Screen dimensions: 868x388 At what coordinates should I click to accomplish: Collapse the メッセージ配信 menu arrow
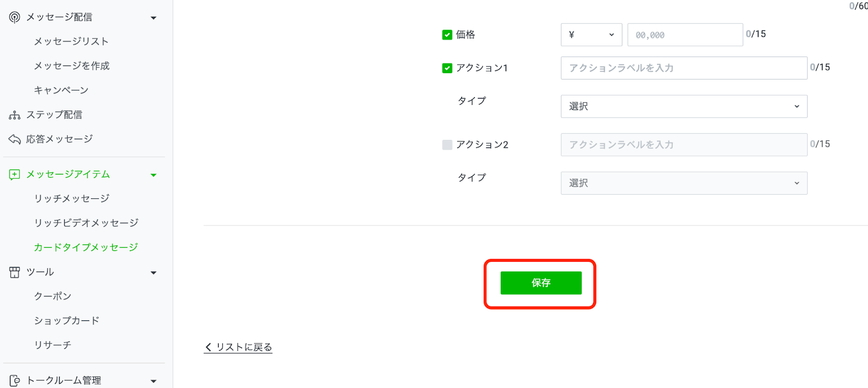154,18
